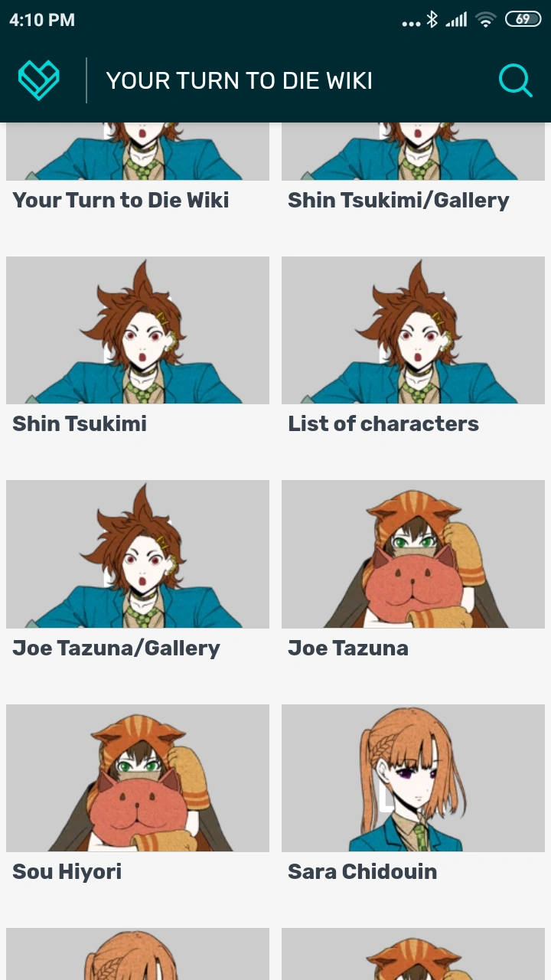Screen dimensions: 551x980
Task: Tap the cellular signal bars icon
Action: click(x=457, y=20)
